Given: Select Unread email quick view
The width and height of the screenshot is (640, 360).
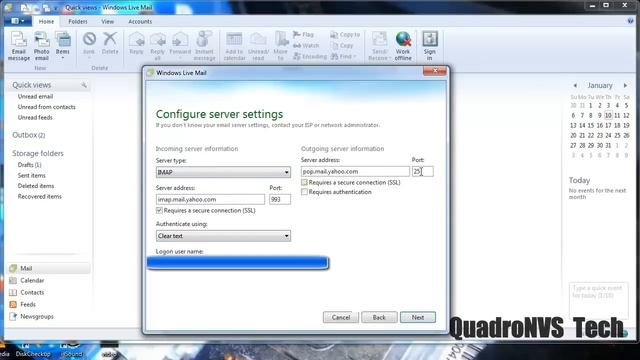Looking at the screenshot, I should (x=35, y=97).
